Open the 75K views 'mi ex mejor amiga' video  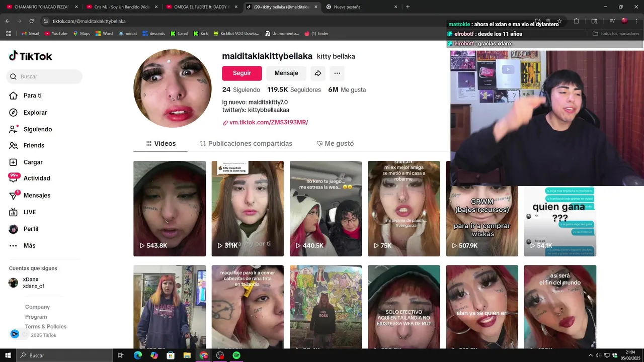pos(404,209)
